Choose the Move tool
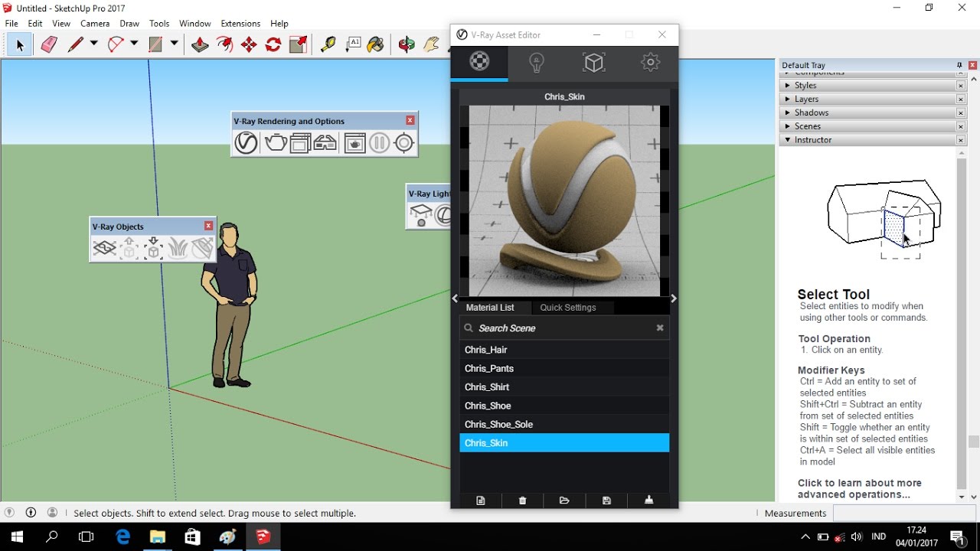The height and width of the screenshot is (551, 980). (x=249, y=45)
